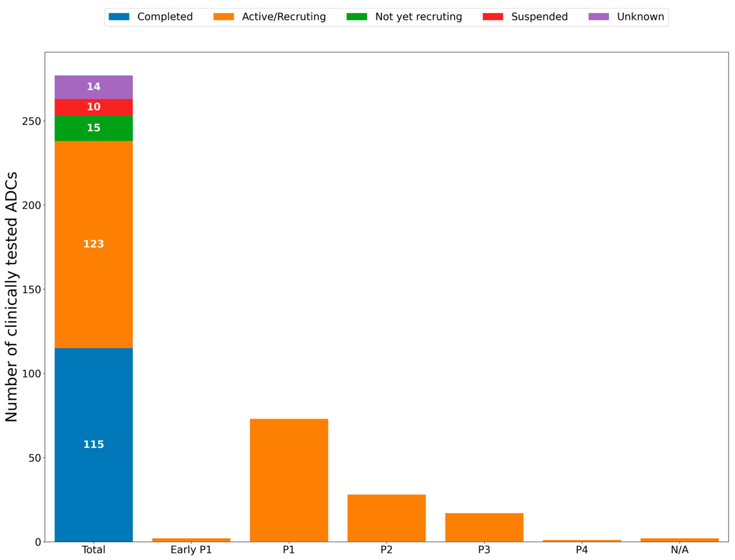Click the purple Unknown legend swatch
The image size is (735, 560).
coord(599,17)
